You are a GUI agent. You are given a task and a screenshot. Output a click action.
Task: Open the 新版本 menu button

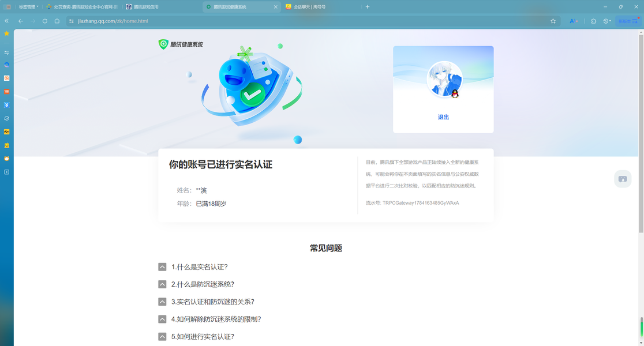coord(628,21)
